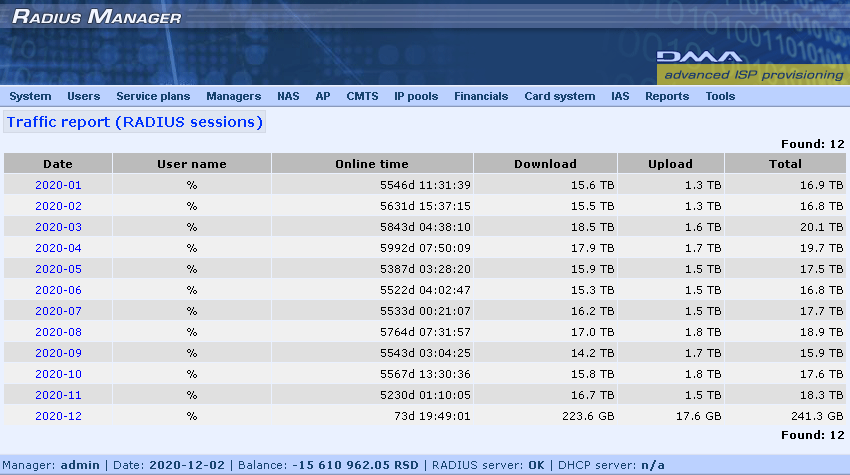Viewport: 850px width, 475px height.
Task: Click online time 5843d 04:38:10
Action: click(425, 227)
